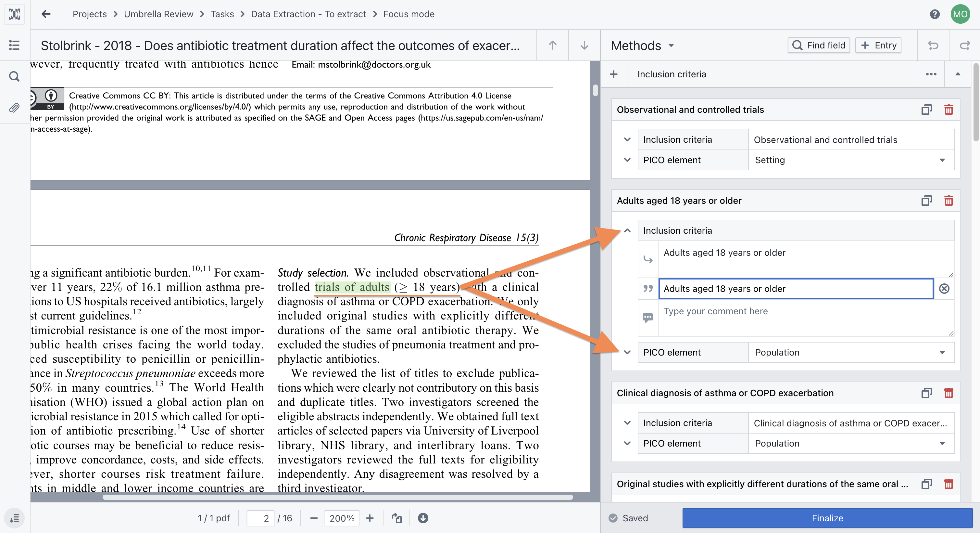Open Inclusion criteria more options menu
This screenshot has height=533, width=980.
(x=931, y=74)
